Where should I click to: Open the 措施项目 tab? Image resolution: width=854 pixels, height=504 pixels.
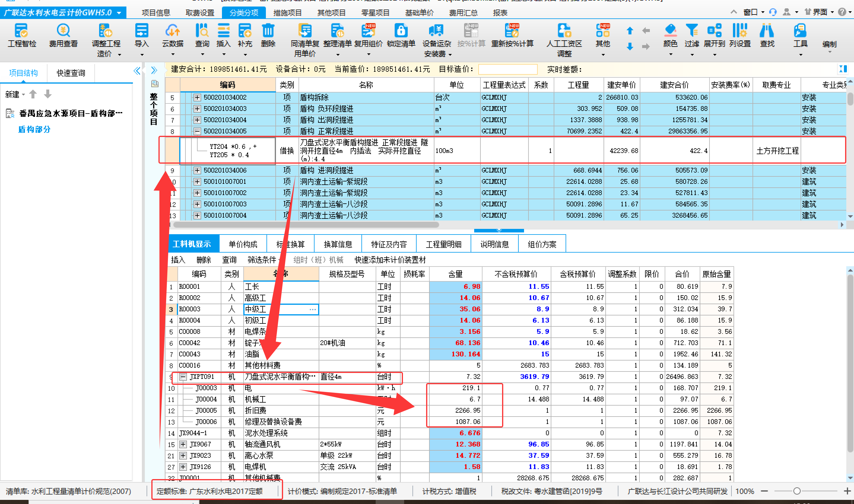click(x=288, y=13)
